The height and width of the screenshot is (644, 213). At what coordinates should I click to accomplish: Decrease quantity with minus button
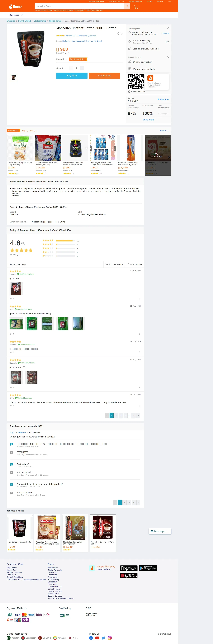click(71, 68)
